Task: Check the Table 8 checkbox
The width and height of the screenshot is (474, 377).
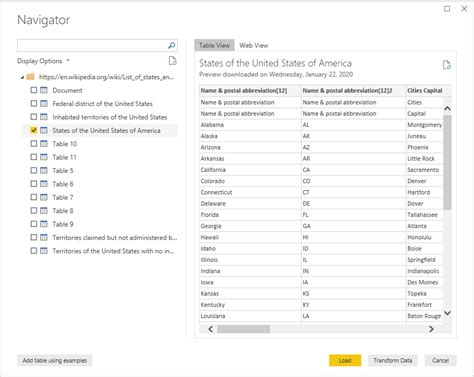Action: point(34,210)
